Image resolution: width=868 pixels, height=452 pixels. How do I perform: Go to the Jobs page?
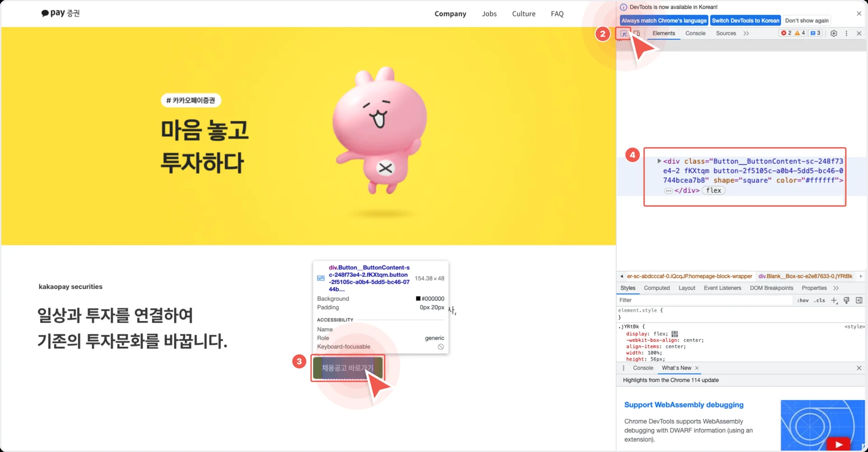489,14
